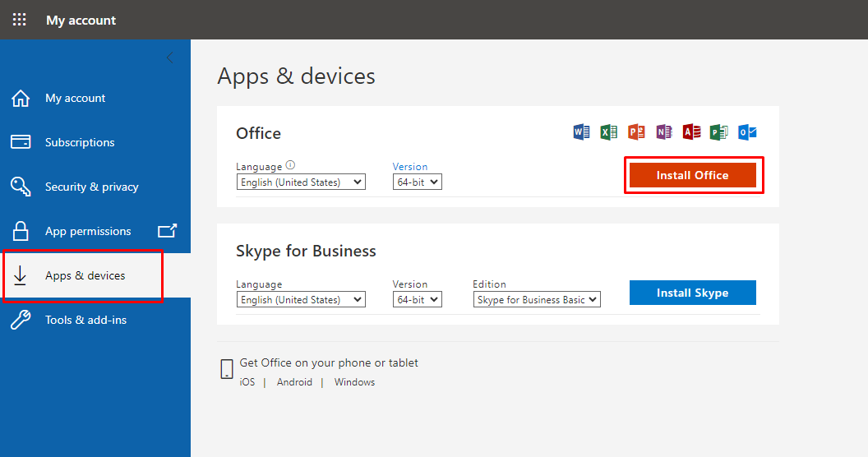
Task: Go to Subscriptions in the sidebar
Action: click(x=80, y=142)
